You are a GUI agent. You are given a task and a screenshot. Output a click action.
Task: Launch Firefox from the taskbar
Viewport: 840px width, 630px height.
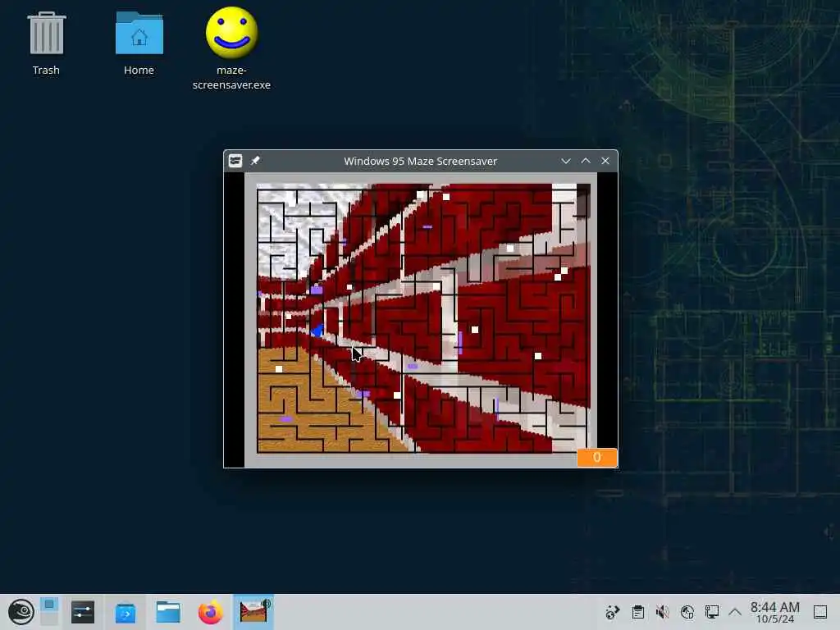pos(211,612)
